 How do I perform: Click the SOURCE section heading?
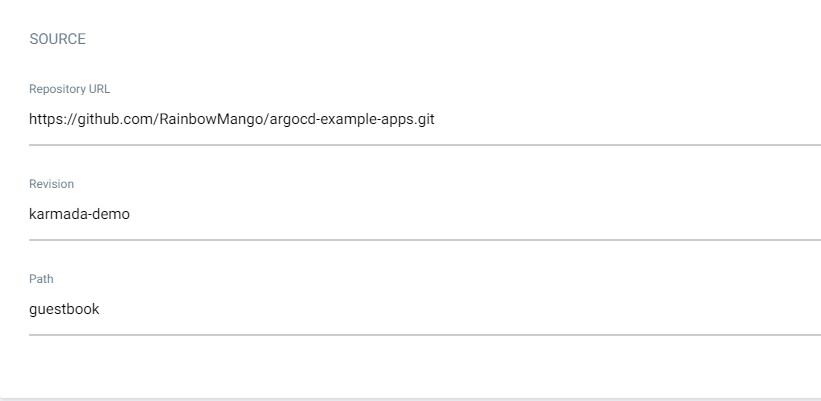pyautogui.click(x=57, y=40)
